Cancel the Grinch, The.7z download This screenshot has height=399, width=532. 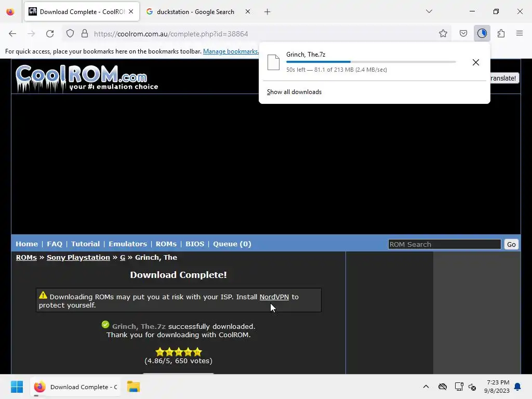coord(476,62)
